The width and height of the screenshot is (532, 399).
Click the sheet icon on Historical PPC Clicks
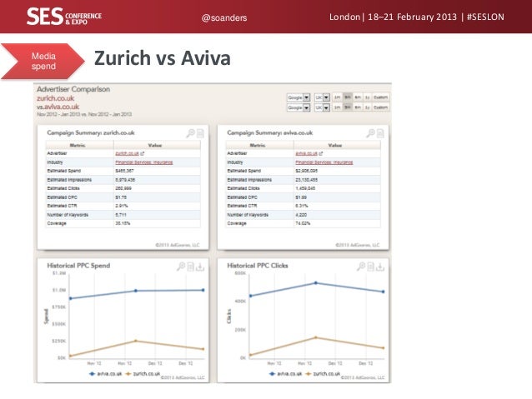tap(371, 267)
